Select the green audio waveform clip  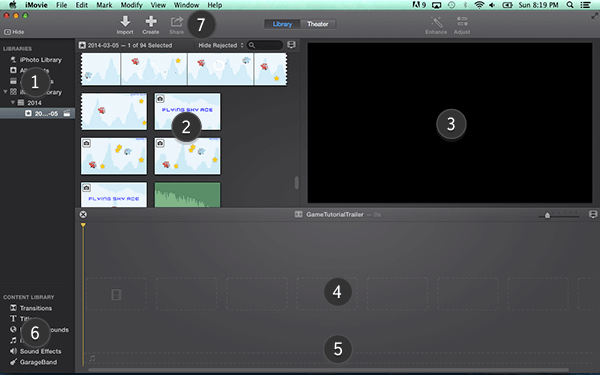188,195
